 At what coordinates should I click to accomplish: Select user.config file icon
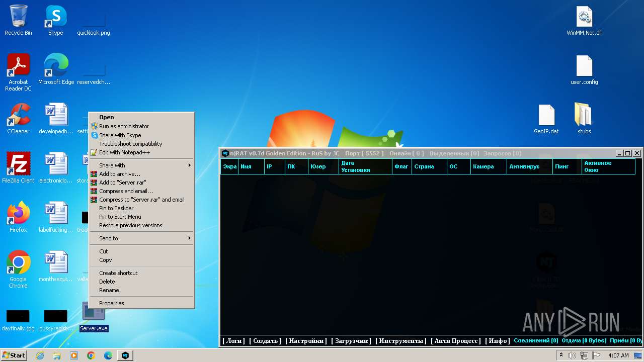[584, 70]
